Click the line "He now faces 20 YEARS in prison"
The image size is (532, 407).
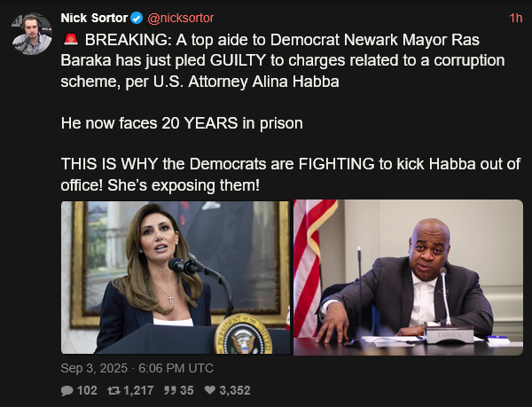(182, 122)
